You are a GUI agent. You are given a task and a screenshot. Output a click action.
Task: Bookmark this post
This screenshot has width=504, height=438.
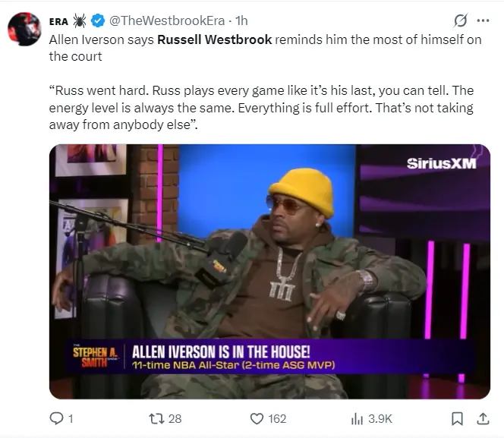[x=457, y=419]
